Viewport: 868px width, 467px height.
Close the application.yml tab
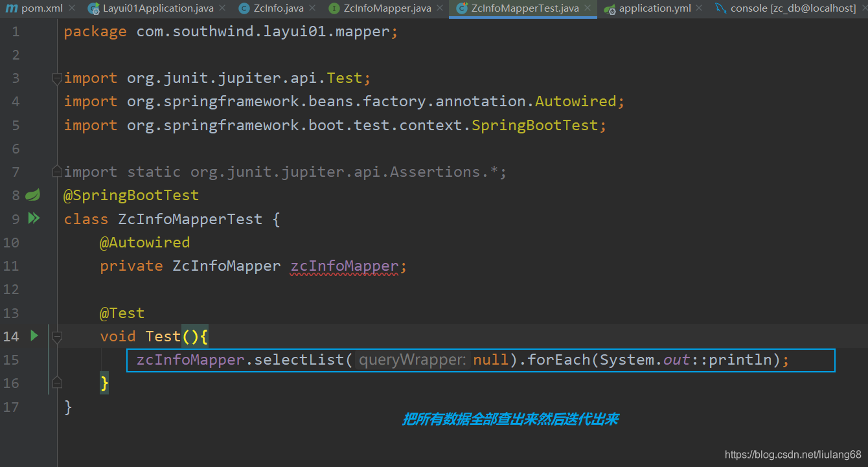tap(700, 8)
